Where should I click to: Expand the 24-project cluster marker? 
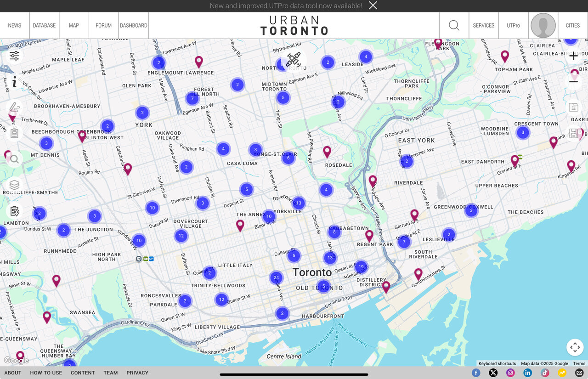[276, 277]
